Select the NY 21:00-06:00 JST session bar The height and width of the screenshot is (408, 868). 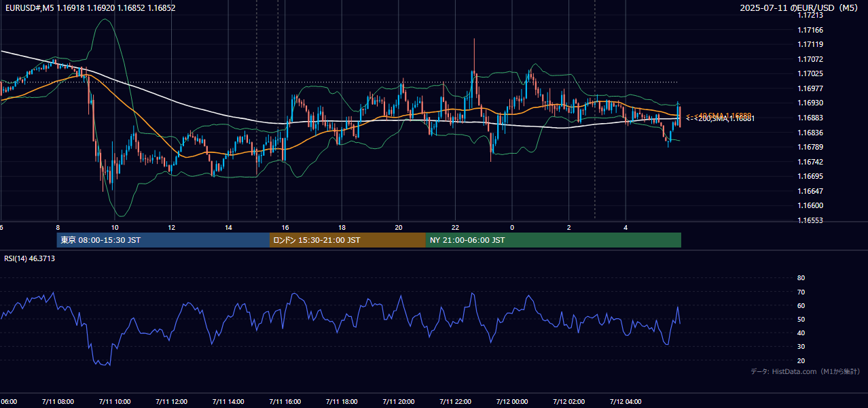[554, 240]
